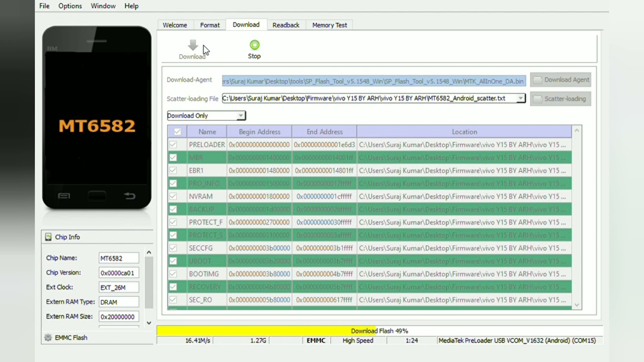This screenshot has width=644, height=362.
Task: Click the Name column header
Action: click(x=207, y=132)
